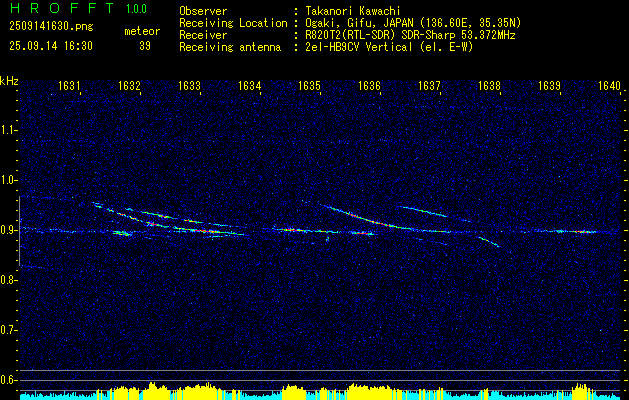629x400 pixels.
Task: Click the 1.1 kHz frequency label
Action: click(8, 130)
